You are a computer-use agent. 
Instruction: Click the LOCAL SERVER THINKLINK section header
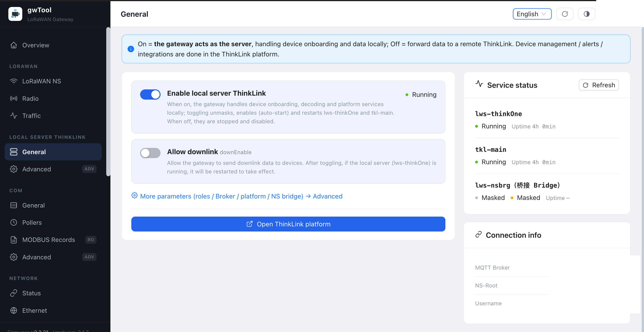(48, 137)
